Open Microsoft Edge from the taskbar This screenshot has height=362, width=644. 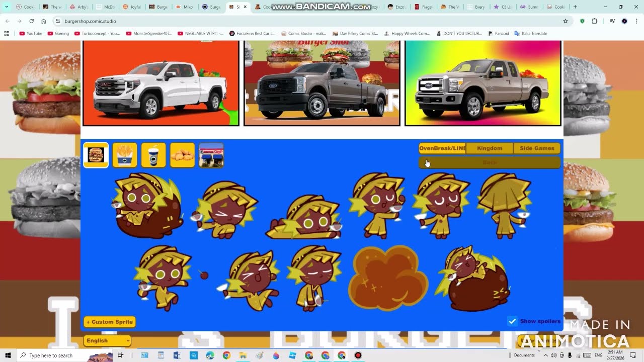click(x=210, y=355)
